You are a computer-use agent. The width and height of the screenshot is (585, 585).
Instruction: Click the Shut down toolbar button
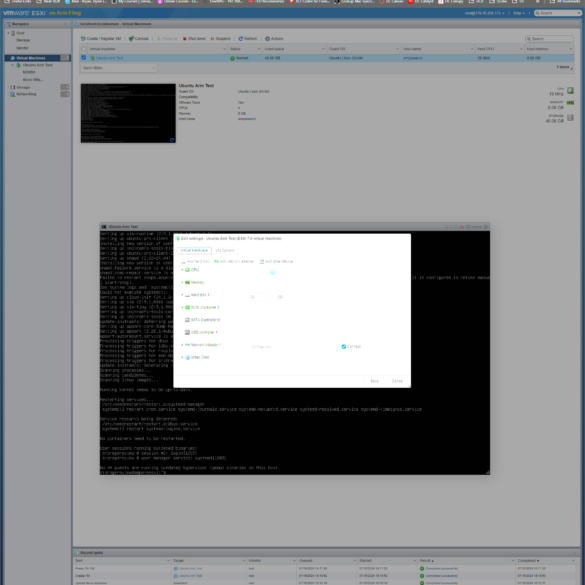pyautogui.click(x=194, y=39)
